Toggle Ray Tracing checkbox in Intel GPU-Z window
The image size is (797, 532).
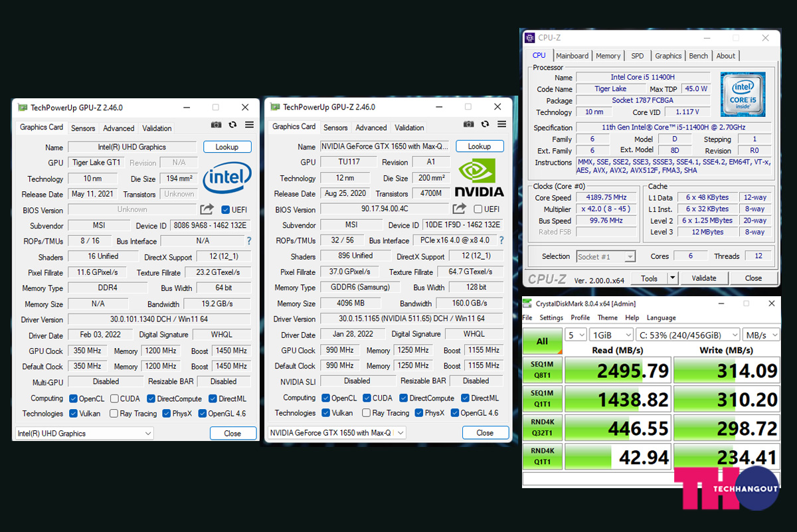point(114,413)
